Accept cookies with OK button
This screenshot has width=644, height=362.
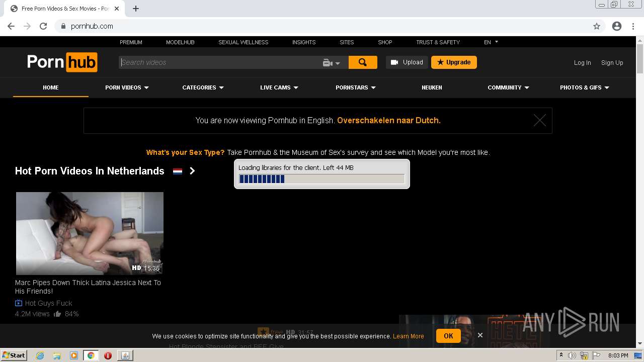click(448, 336)
